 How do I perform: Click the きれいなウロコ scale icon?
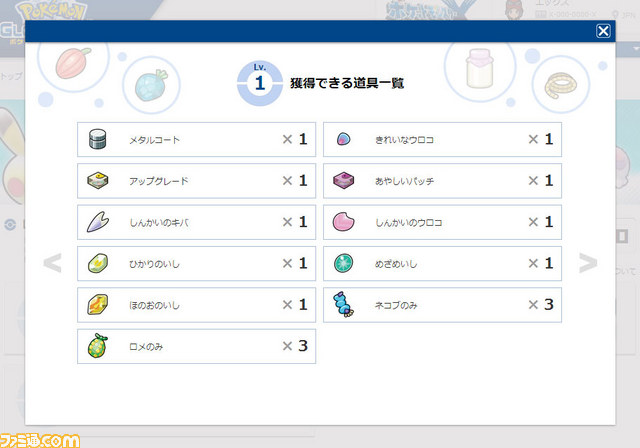coord(343,139)
